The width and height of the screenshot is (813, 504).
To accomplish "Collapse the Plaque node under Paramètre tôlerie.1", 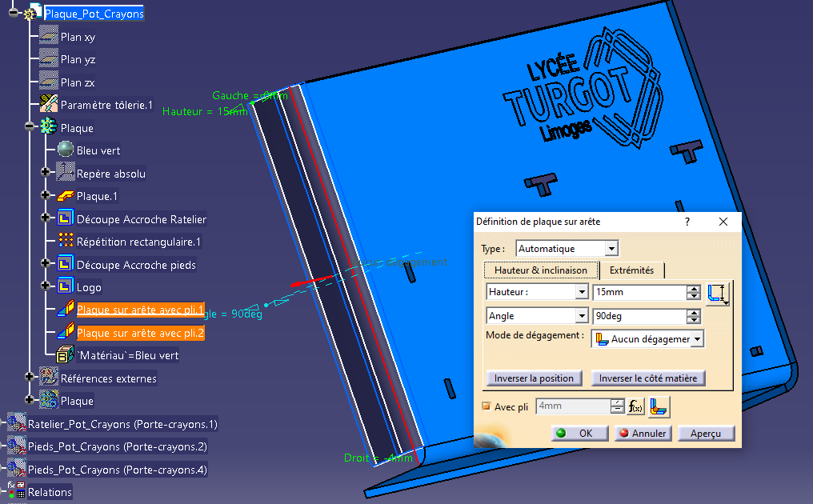I will (x=30, y=127).
